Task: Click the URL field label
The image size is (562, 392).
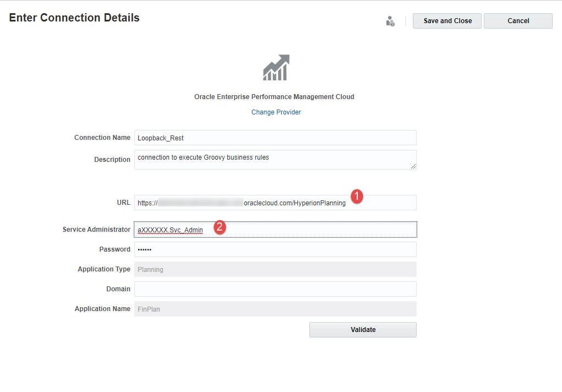Action: click(x=123, y=202)
